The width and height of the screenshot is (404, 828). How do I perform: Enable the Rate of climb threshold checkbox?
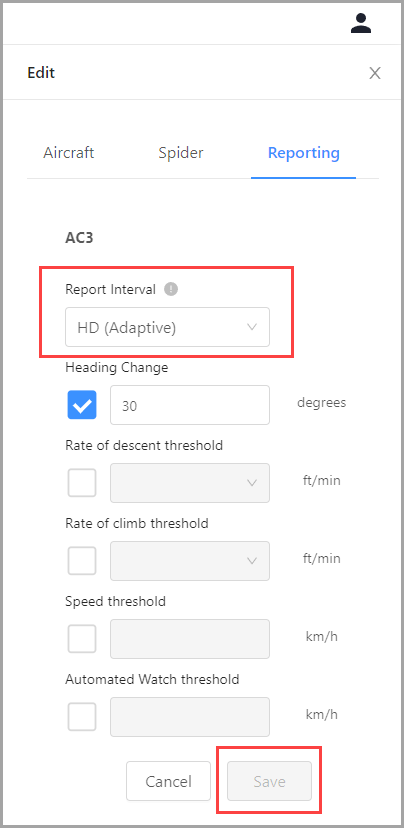82,561
